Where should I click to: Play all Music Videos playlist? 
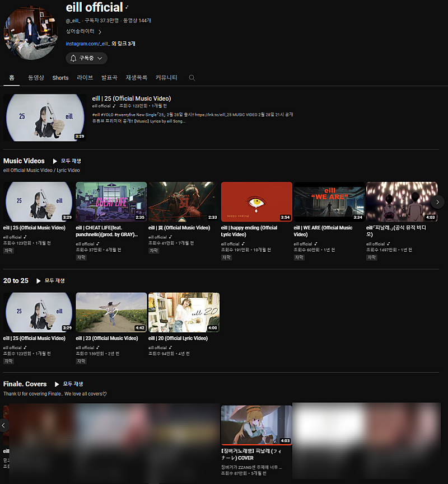coord(67,161)
